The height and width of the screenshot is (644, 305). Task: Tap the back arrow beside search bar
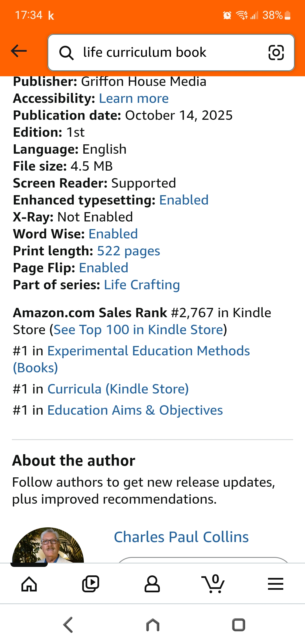(x=19, y=51)
